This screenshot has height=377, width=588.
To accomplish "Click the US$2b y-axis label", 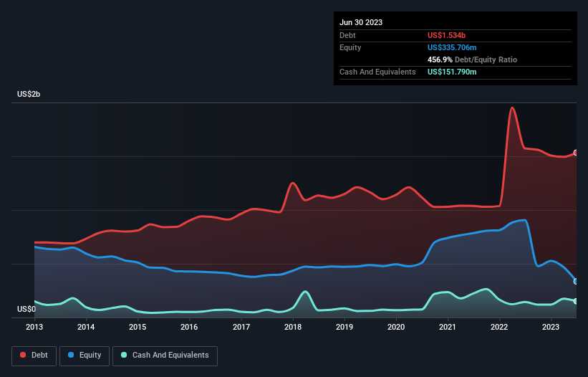I will pos(29,94).
